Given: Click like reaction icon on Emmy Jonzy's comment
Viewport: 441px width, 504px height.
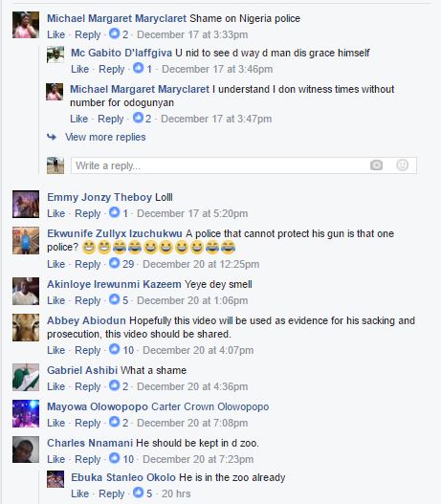Looking at the screenshot, I should coord(114,212).
